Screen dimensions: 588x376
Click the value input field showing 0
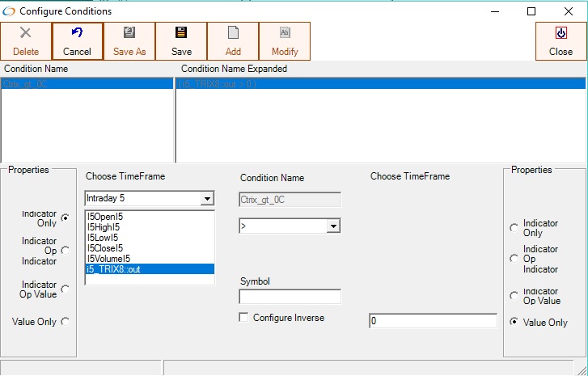tap(432, 321)
